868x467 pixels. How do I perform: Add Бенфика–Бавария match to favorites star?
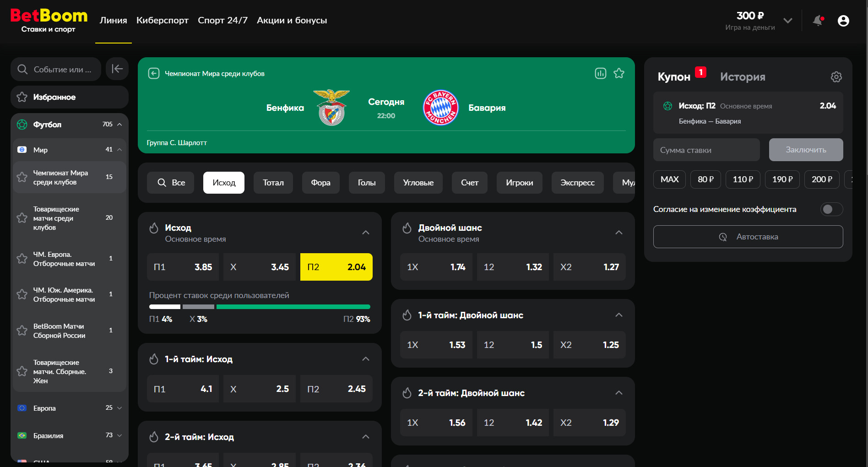(x=619, y=73)
